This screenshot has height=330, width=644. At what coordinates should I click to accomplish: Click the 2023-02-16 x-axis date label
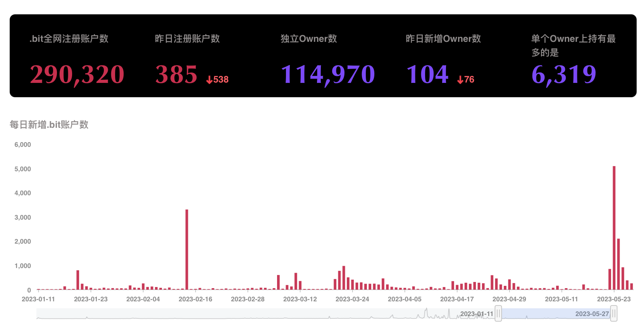coord(195,299)
